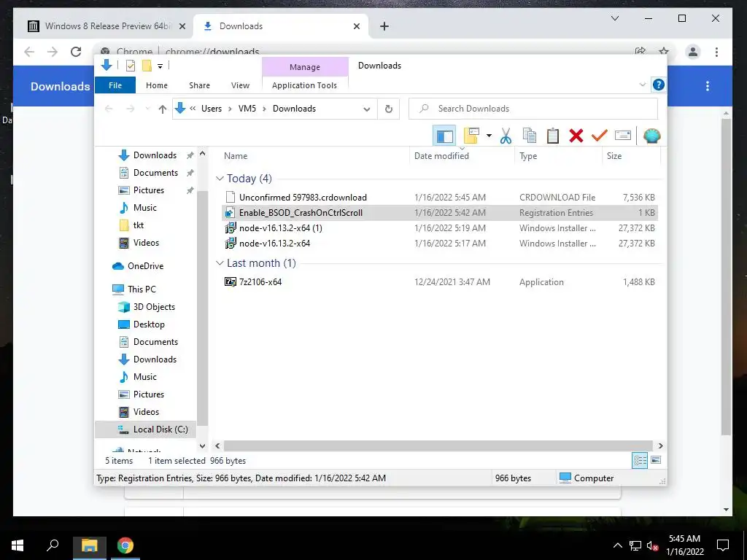Expand the ribbon with the chevron
The width and height of the screenshot is (747, 560).
click(x=642, y=85)
